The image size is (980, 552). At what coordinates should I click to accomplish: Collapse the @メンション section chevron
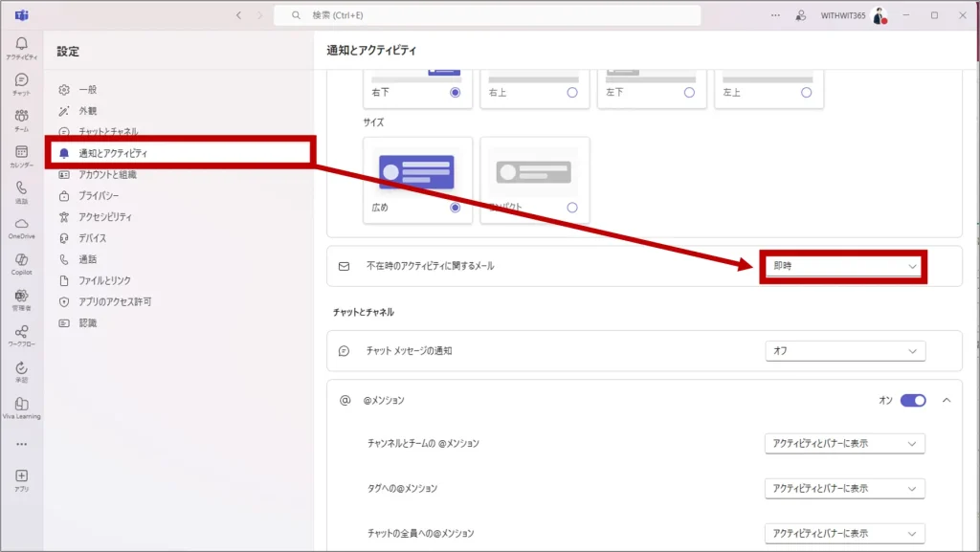(947, 400)
